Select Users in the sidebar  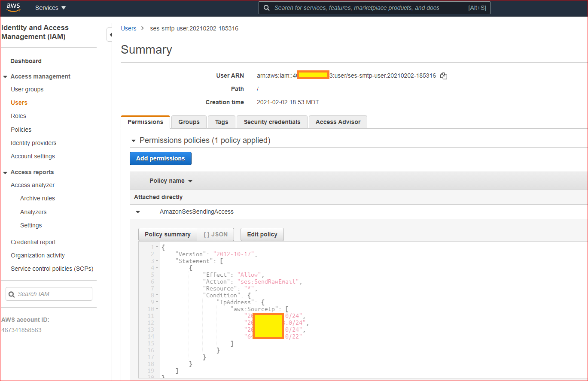[x=19, y=103]
